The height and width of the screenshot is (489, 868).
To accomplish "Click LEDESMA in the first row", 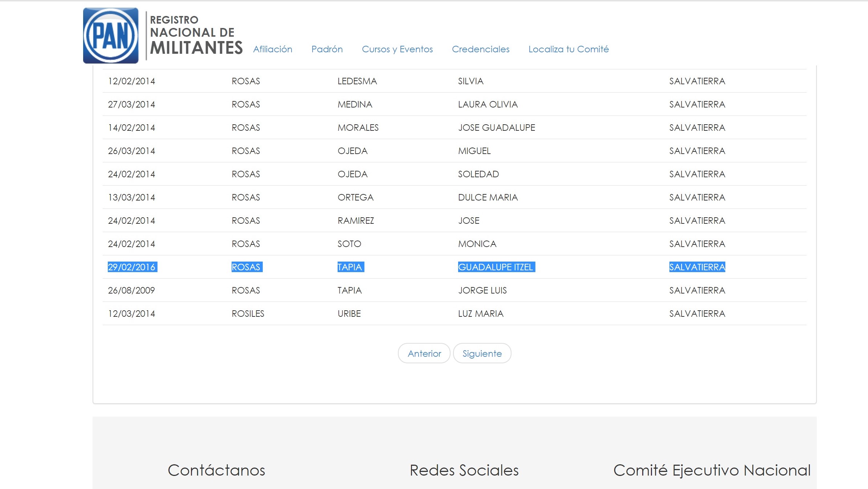I will (x=357, y=81).
